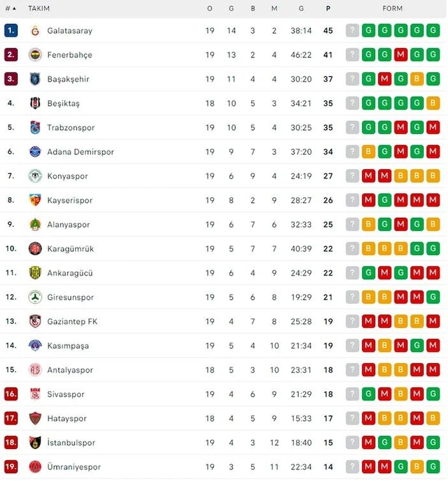Click the Beşiktaş team crest
448x481 pixels.
(x=35, y=103)
